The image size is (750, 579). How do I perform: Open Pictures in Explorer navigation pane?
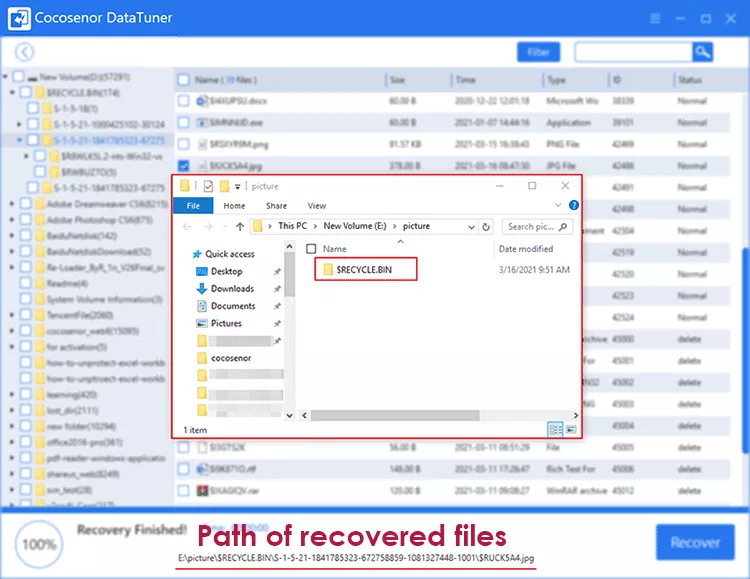click(219, 323)
